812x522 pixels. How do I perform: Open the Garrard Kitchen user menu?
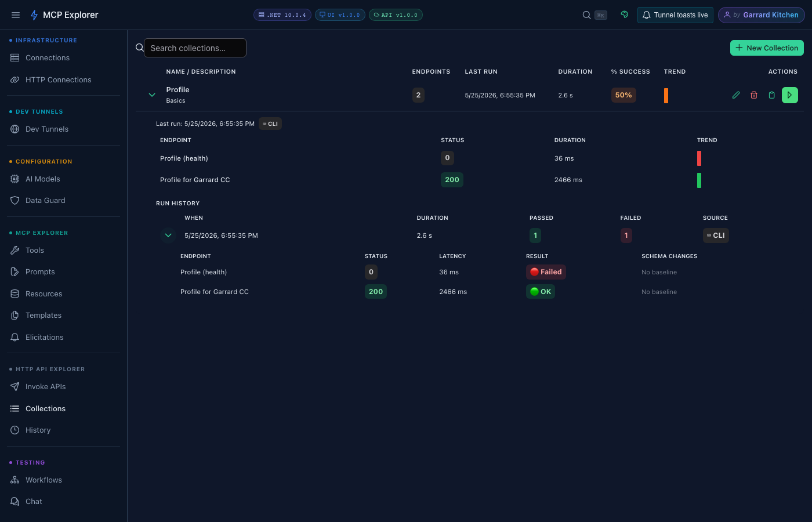click(x=761, y=15)
